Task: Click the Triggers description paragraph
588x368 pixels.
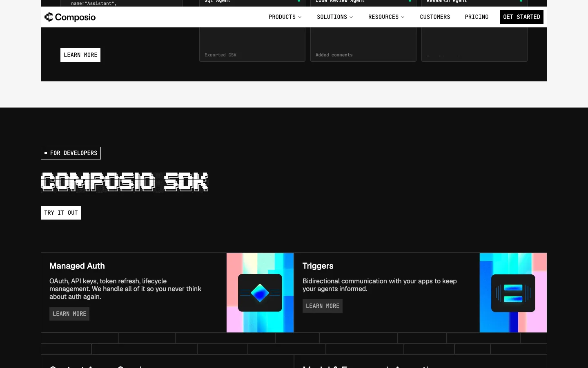Action: pos(380,285)
